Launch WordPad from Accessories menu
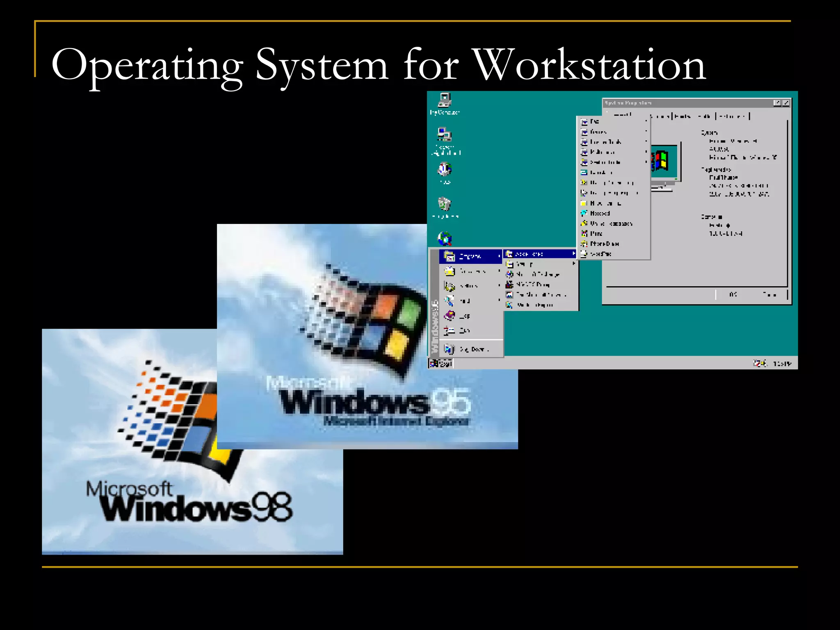This screenshot has height=630, width=840. (x=614, y=254)
